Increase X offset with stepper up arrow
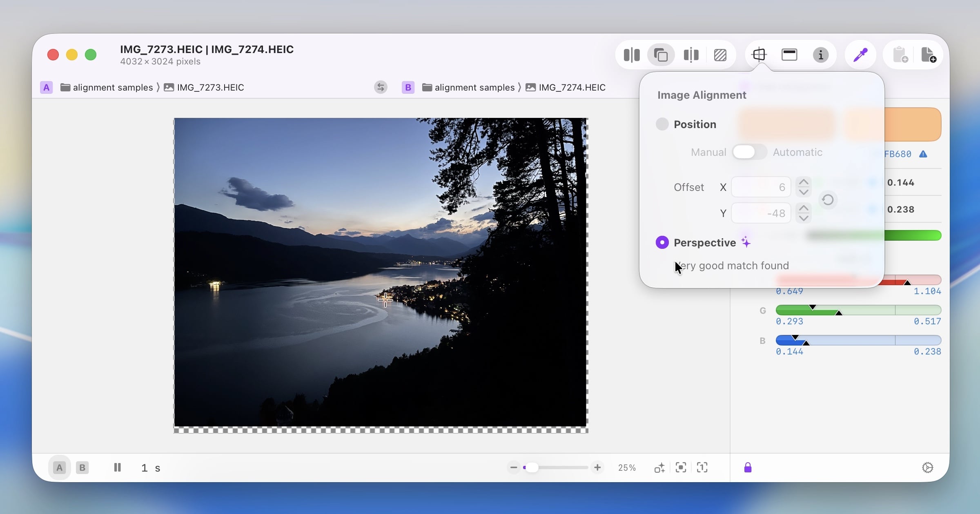This screenshot has height=514, width=980. (x=804, y=182)
